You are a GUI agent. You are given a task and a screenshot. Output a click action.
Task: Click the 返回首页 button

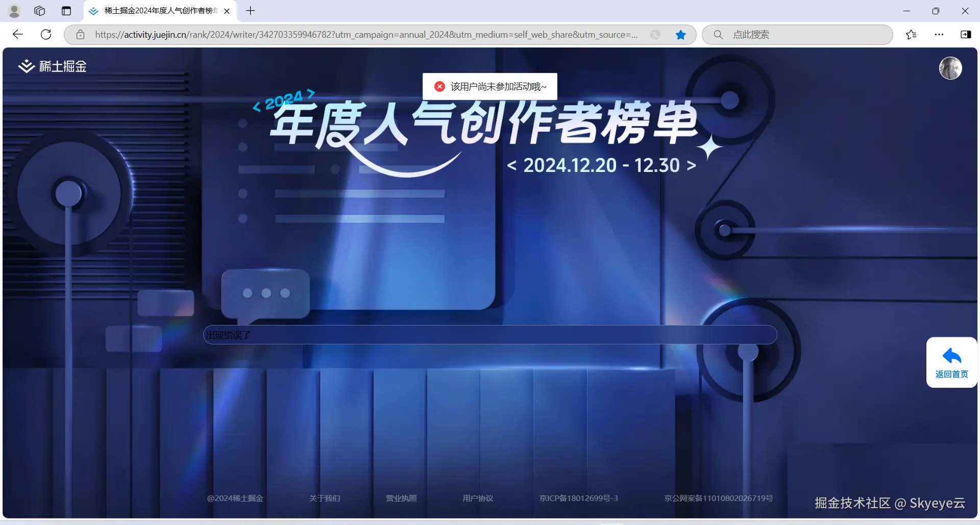pyautogui.click(x=951, y=362)
